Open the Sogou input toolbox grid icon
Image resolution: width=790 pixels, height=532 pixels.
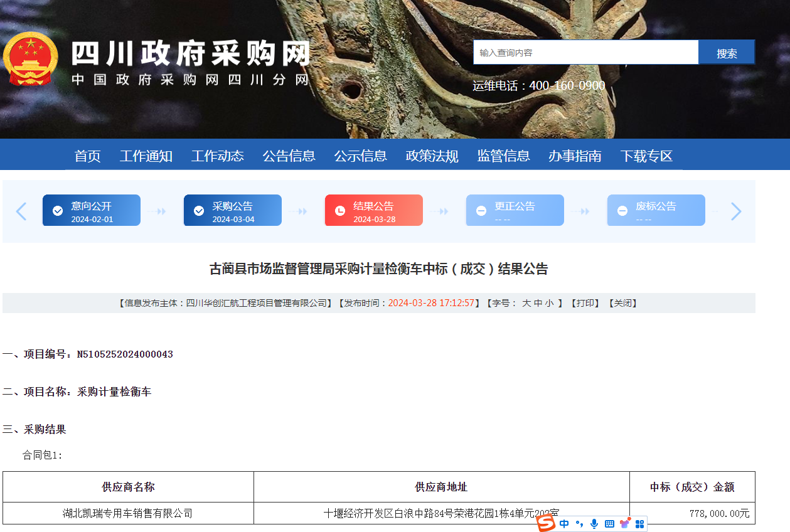pos(639,523)
